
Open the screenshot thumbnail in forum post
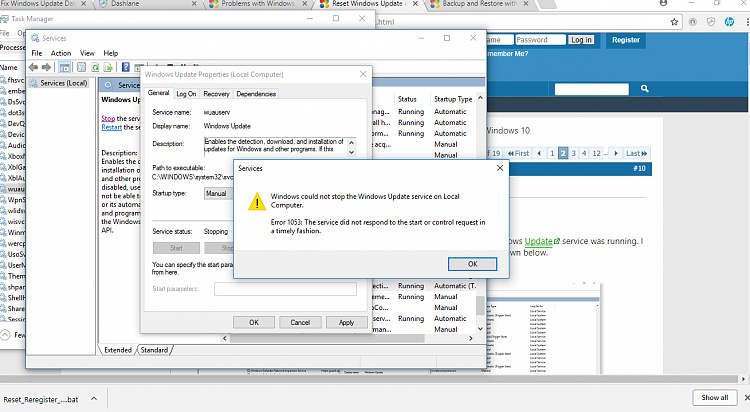(543, 328)
